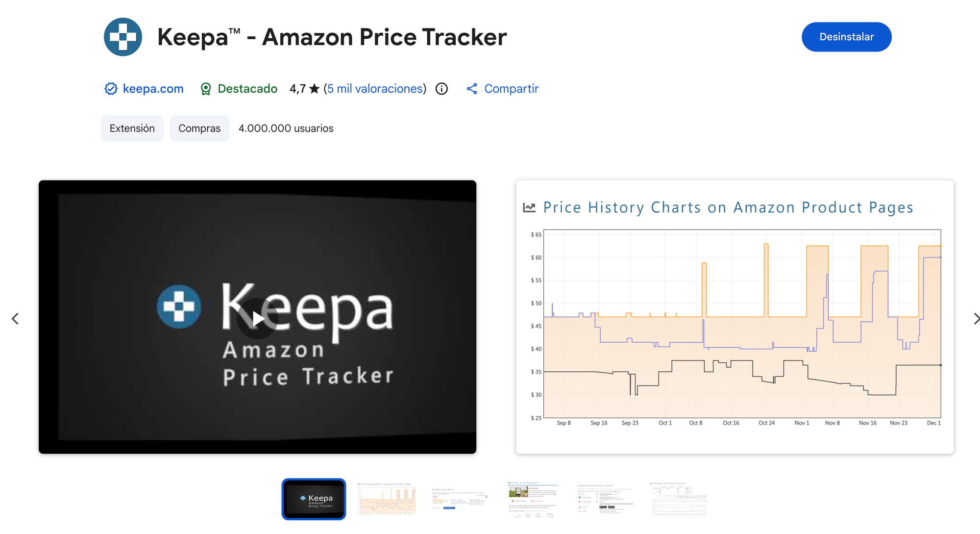The image size is (980, 534).
Task: Open the ratings info icon
Action: tap(441, 89)
